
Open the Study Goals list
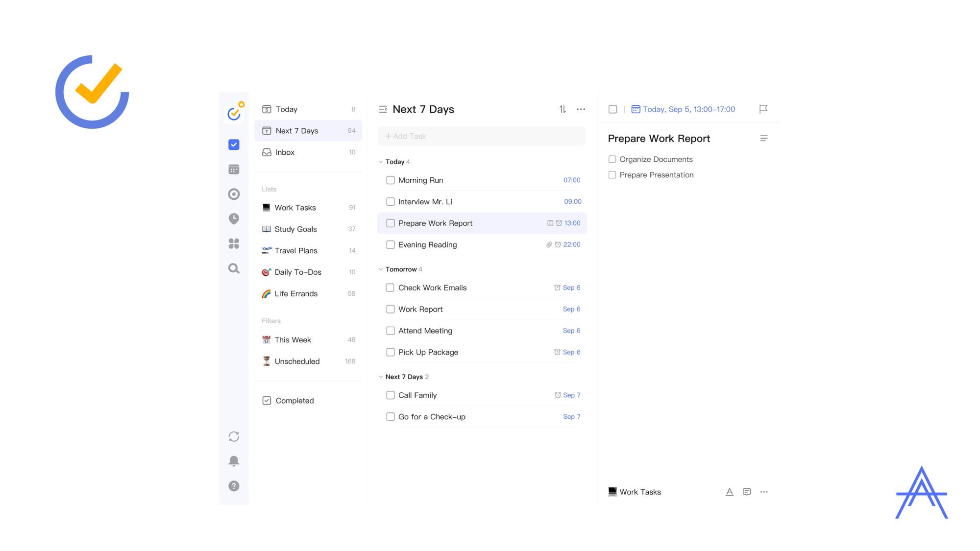pos(308,229)
